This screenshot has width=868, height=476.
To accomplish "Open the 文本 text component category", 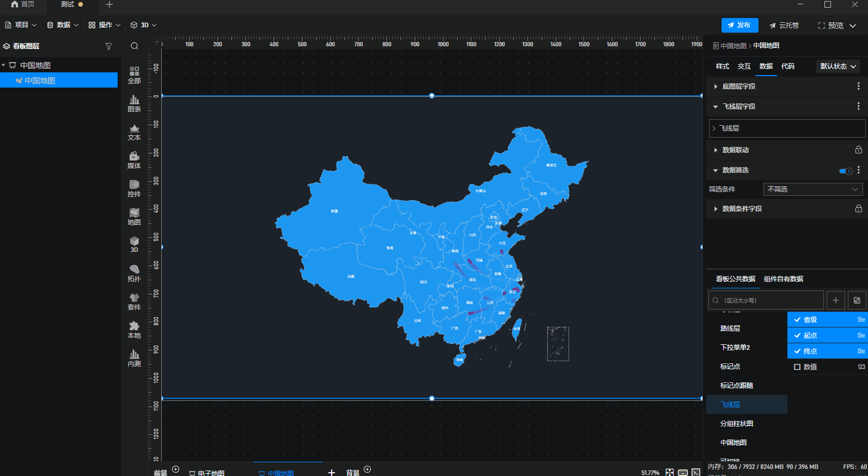I will click(x=134, y=132).
